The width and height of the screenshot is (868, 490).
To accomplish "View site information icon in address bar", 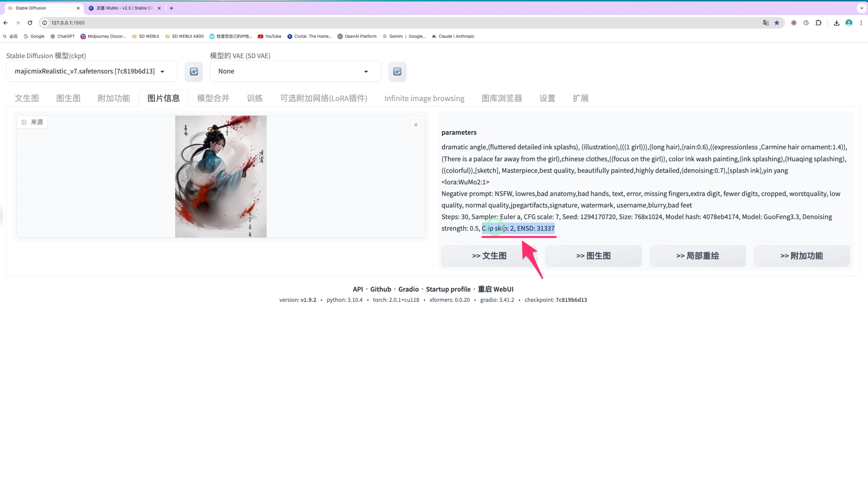I will pyautogui.click(x=45, y=22).
